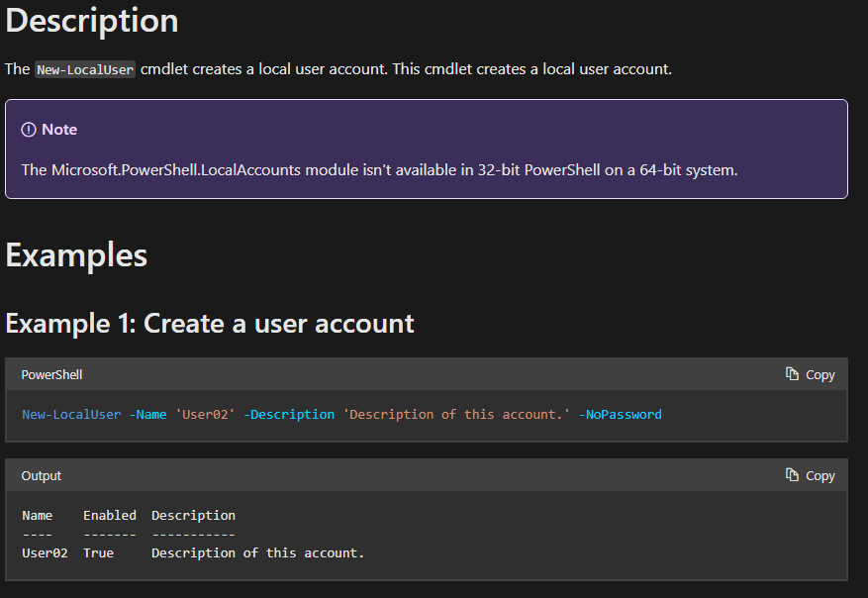Click the -NoPassword switch in the command
This screenshot has width=868, height=598.
click(620, 414)
